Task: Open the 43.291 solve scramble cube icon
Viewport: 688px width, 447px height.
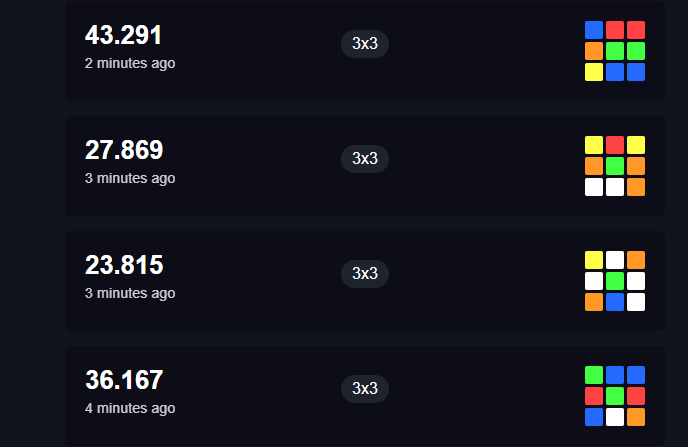Action: pyautogui.click(x=615, y=51)
